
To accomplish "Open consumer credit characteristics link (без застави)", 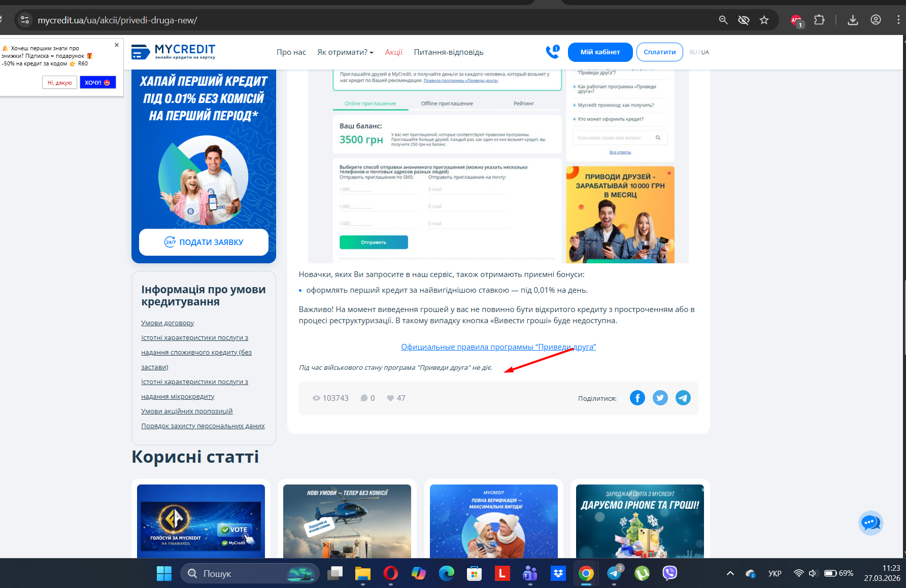I will (x=196, y=353).
